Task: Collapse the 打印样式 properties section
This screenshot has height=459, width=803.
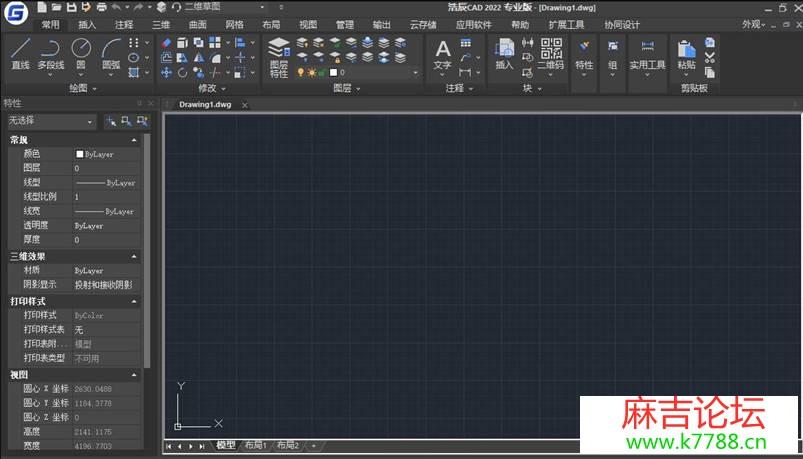Action: coord(134,301)
